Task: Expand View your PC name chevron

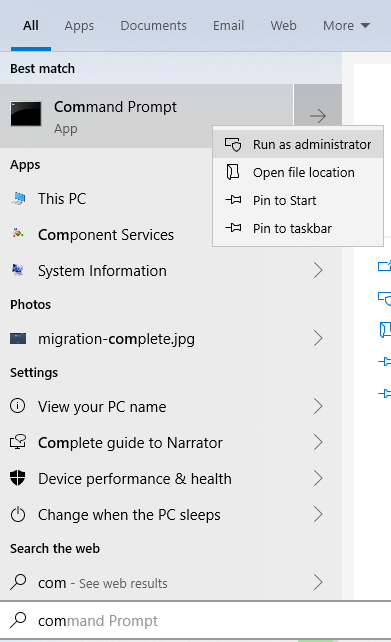Action: (318, 406)
